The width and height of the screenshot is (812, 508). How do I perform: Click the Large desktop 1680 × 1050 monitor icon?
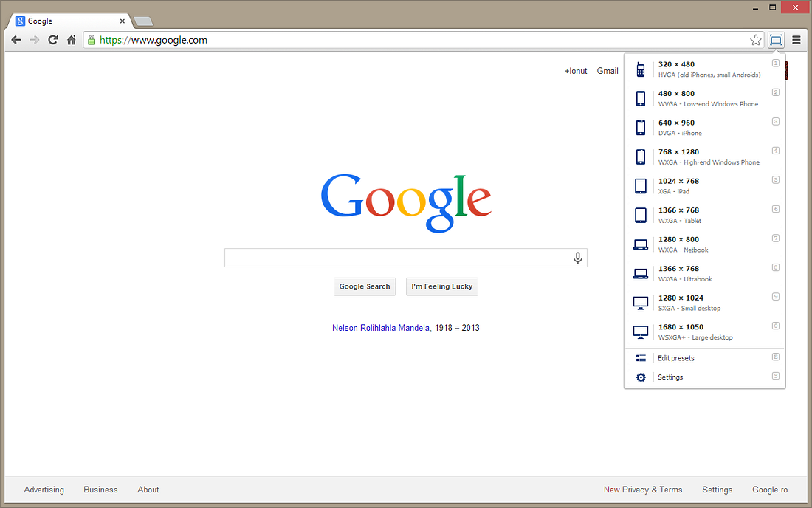640,331
